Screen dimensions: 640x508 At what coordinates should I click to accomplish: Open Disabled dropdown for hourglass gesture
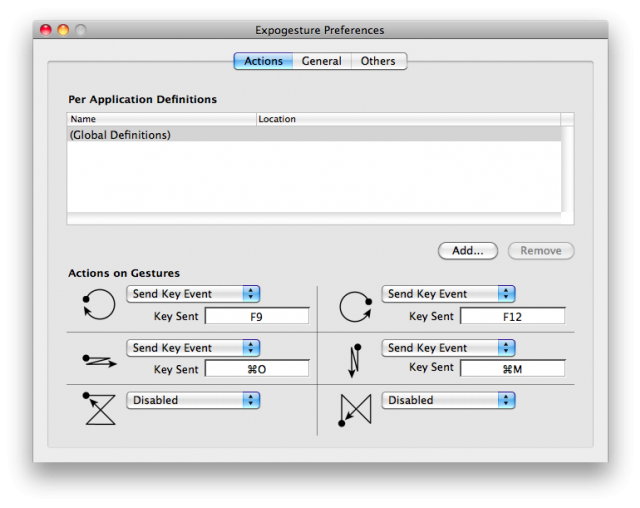pyautogui.click(x=193, y=400)
